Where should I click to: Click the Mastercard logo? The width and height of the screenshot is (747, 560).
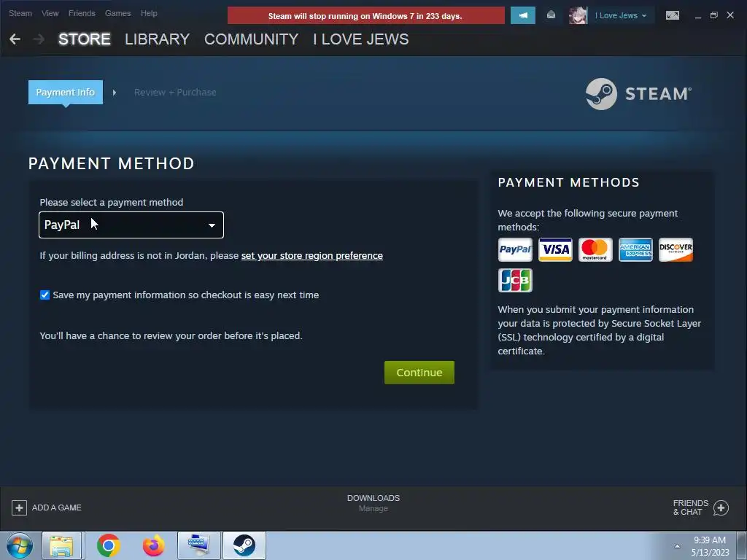pyautogui.click(x=595, y=249)
